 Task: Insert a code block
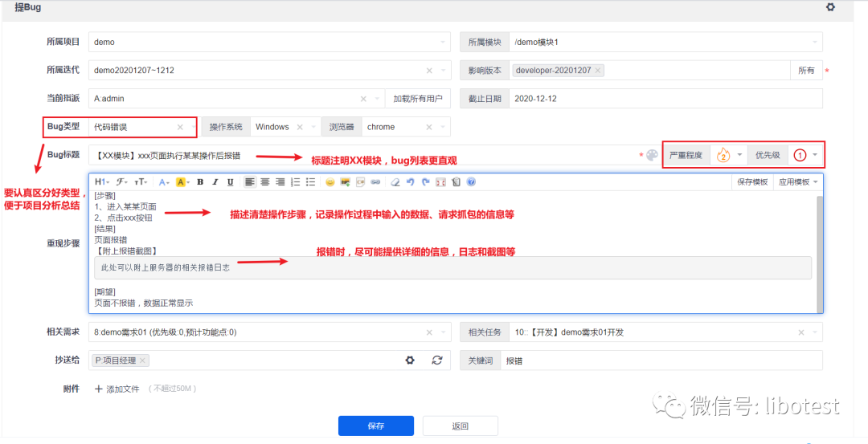pos(360,182)
